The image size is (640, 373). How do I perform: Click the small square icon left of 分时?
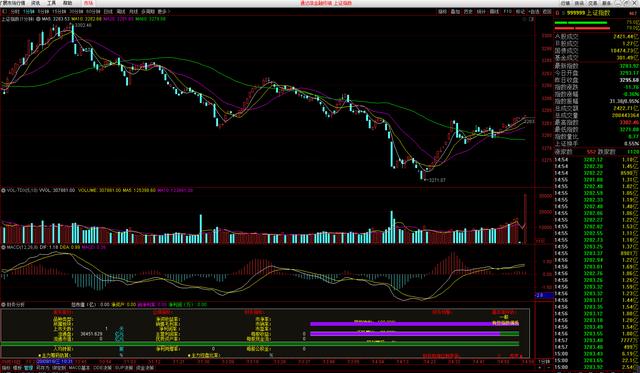(4, 12)
